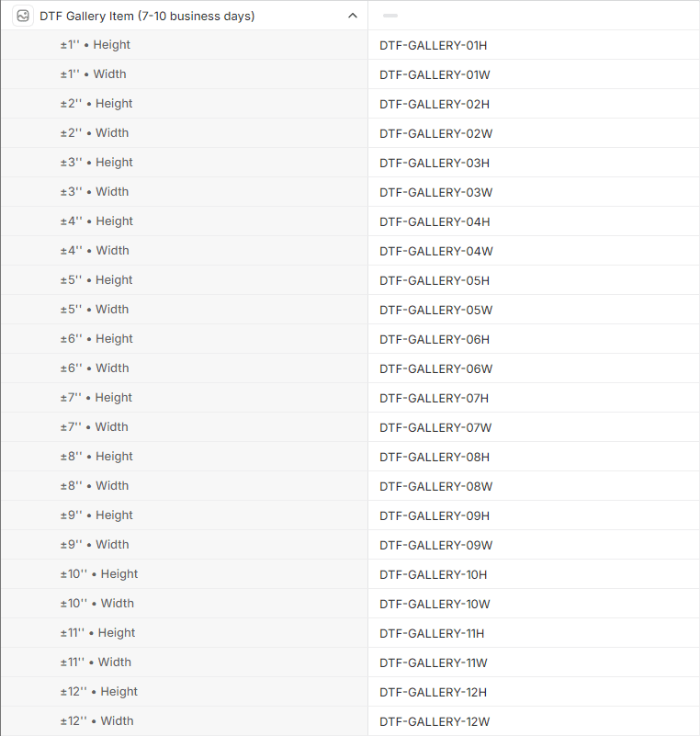Edit the DTF-GALLERY-09W SKU field
This screenshot has width=700, height=736.
pyautogui.click(x=436, y=545)
